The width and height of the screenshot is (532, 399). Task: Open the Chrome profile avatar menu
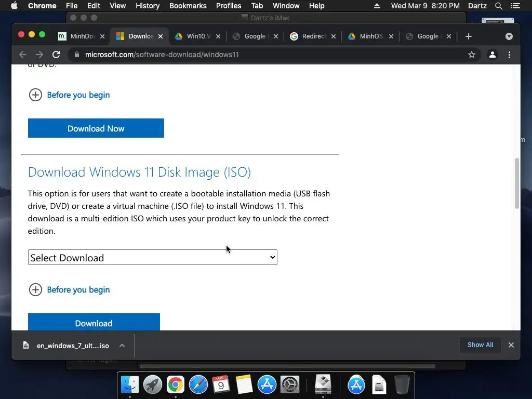[493, 55]
